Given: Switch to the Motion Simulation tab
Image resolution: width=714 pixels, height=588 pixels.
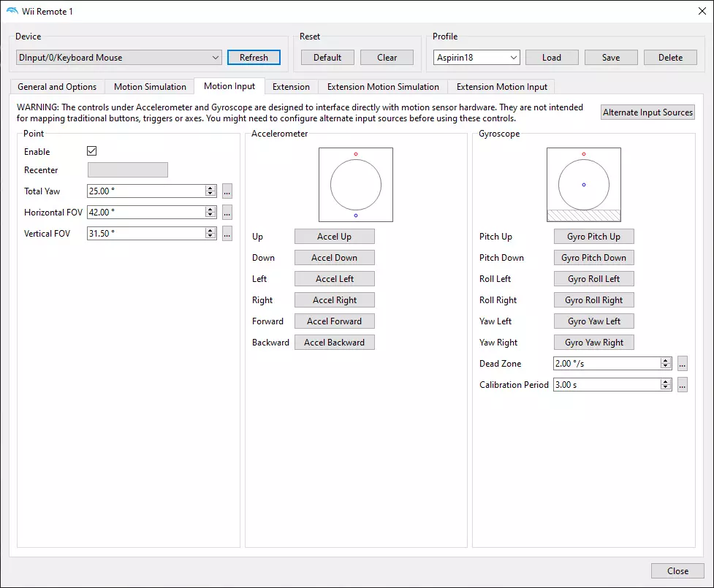Looking at the screenshot, I should pos(150,87).
